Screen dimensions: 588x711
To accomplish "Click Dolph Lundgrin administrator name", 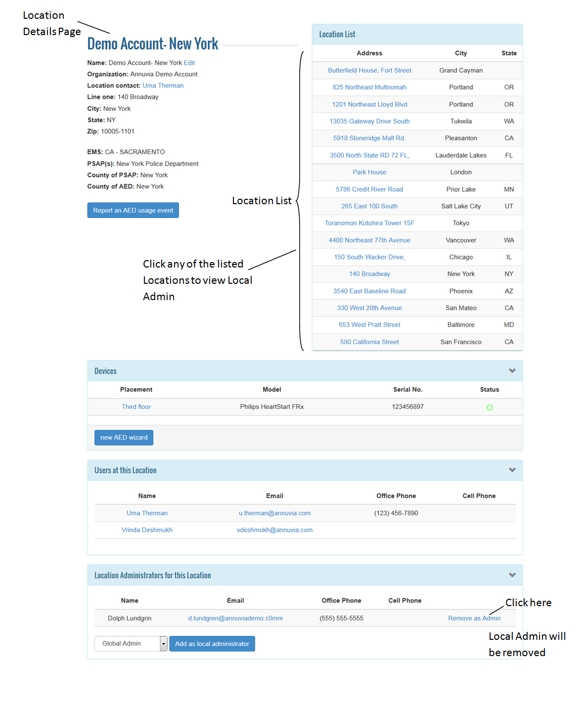I will click(130, 618).
